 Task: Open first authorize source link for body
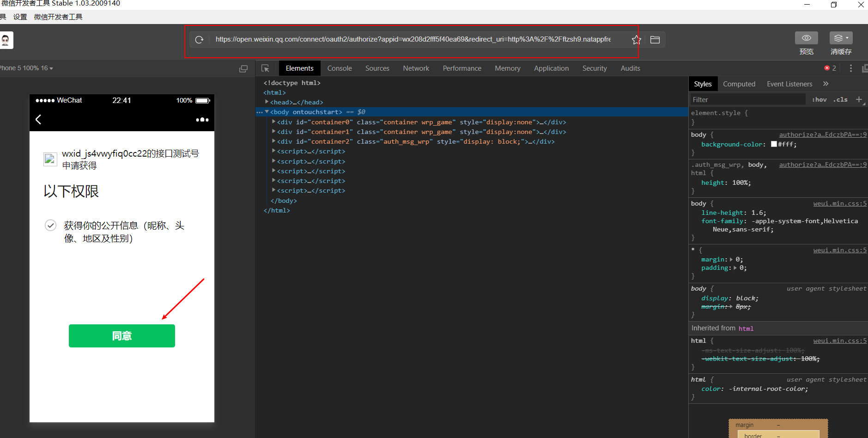(x=823, y=134)
